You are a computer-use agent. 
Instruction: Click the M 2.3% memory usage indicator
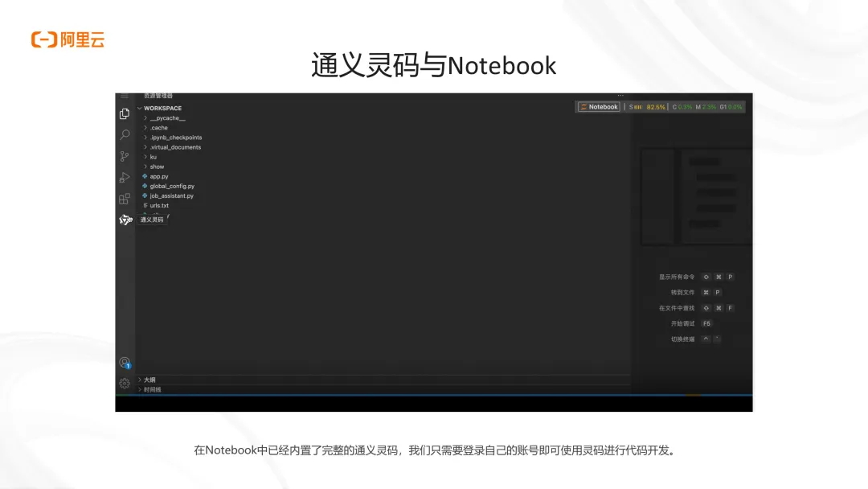tap(706, 107)
